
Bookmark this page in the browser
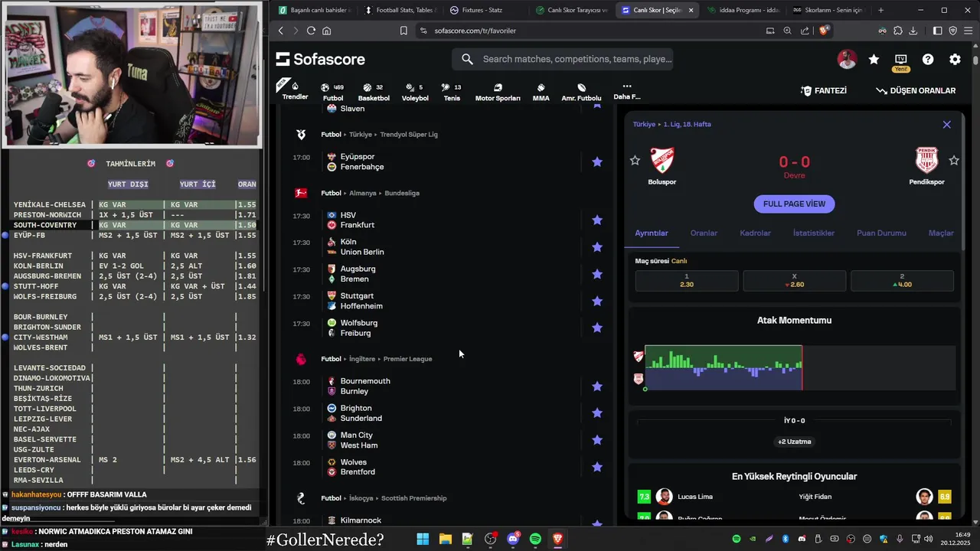point(403,31)
